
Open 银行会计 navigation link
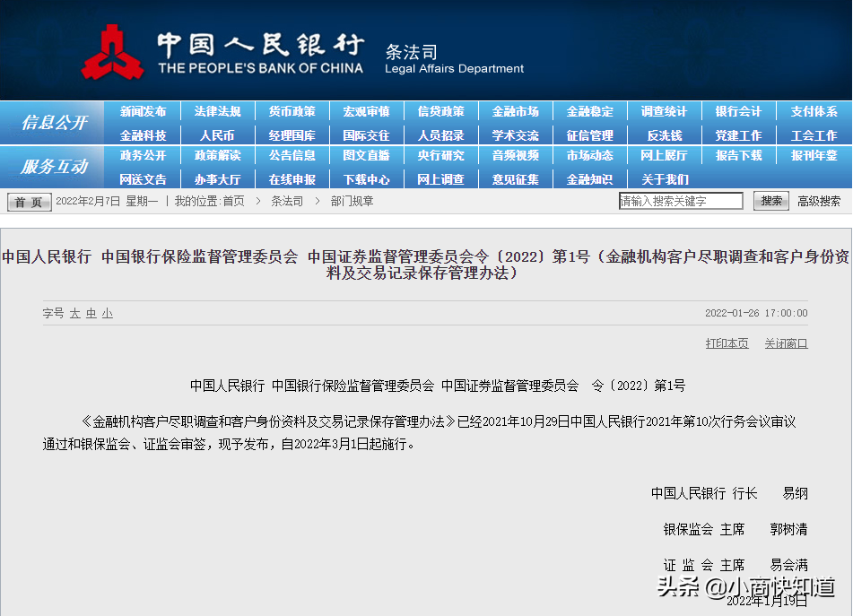pyautogui.click(x=739, y=111)
